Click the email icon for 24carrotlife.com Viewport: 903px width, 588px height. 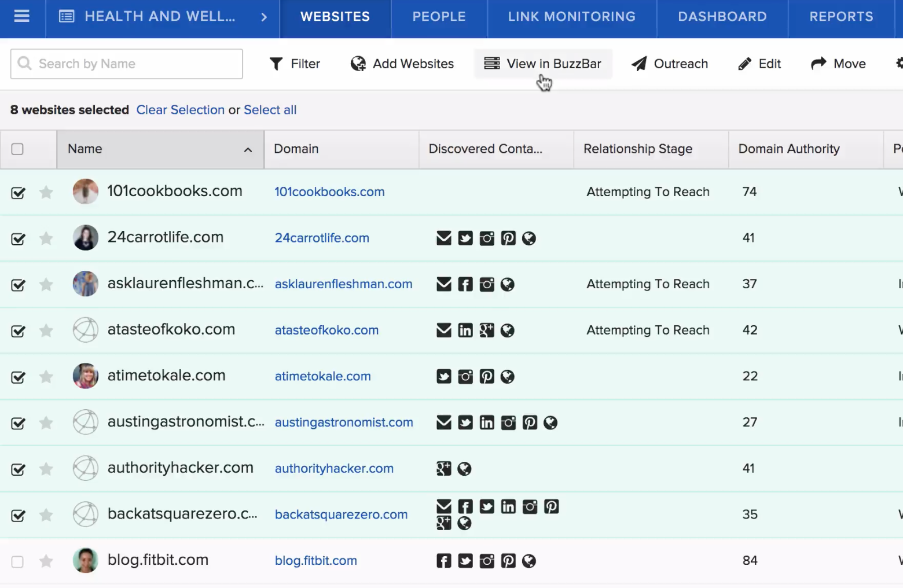click(444, 238)
